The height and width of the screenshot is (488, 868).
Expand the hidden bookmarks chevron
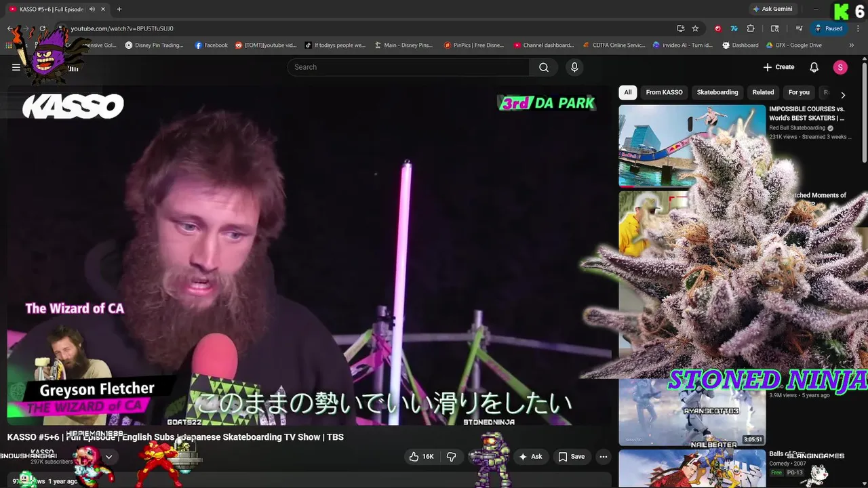(852, 45)
